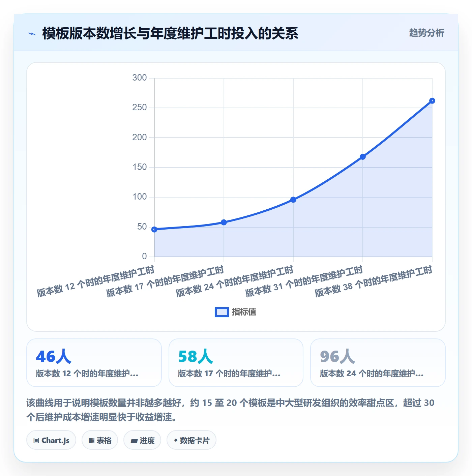472x476 pixels.
Task: Click the y-axis value 150
Action: [x=140, y=167]
